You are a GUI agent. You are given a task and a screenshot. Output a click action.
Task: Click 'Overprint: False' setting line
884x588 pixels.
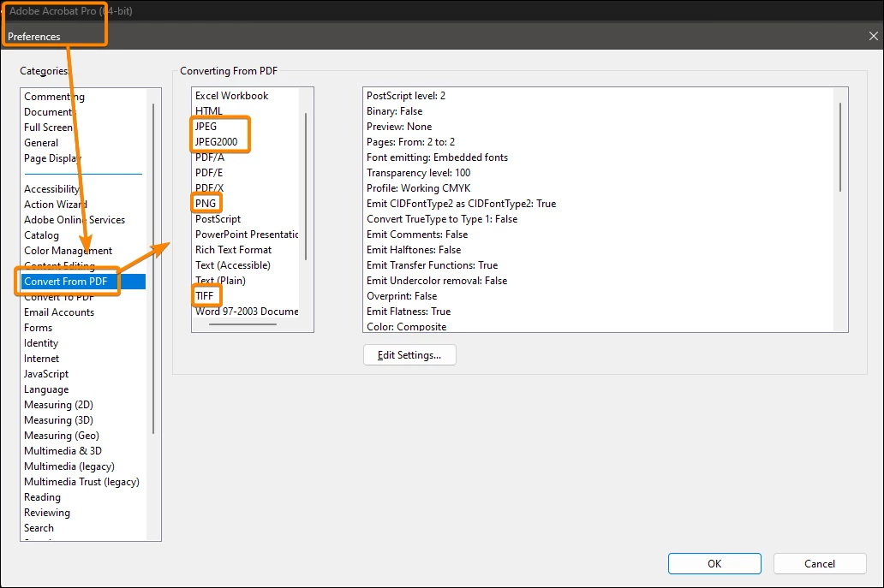coord(402,295)
